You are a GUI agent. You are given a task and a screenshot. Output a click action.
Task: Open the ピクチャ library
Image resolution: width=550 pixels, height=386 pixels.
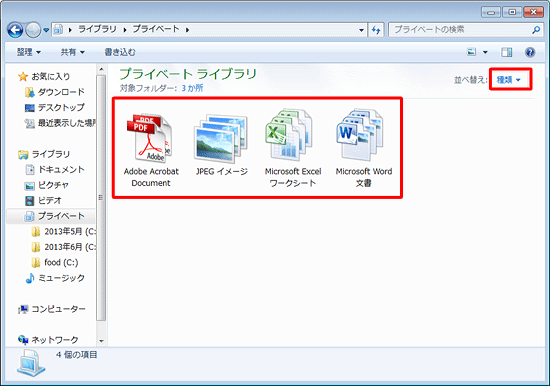tap(53, 185)
